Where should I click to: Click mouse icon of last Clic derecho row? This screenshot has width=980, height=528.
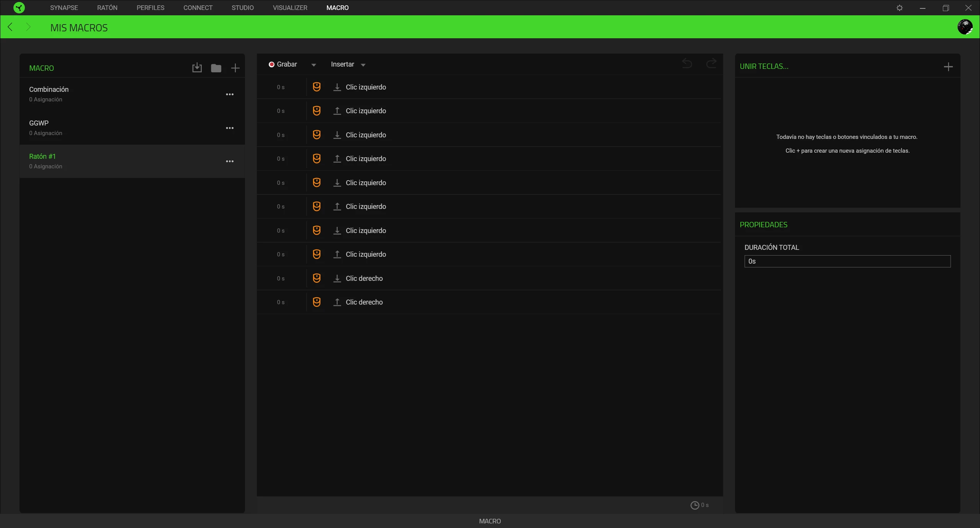pyautogui.click(x=317, y=302)
